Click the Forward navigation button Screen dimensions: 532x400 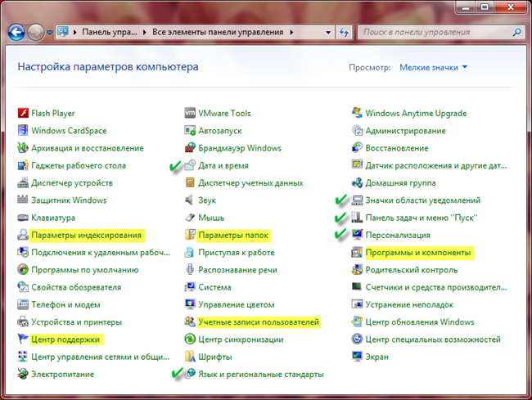pyautogui.click(x=36, y=33)
